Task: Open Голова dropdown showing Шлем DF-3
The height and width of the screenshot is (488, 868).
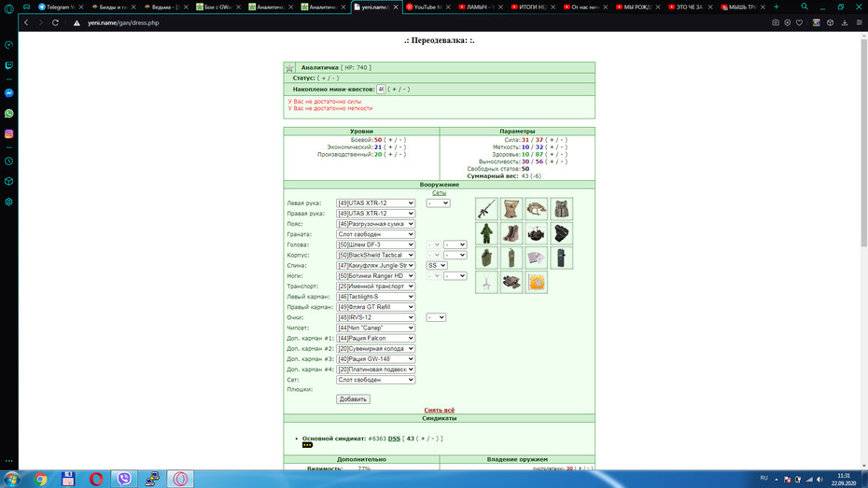Action: [x=375, y=244]
